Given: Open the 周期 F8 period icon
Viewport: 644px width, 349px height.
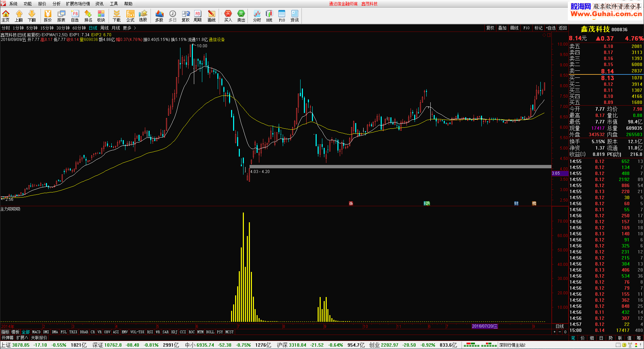Looking at the screenshot, I should point(198,16).
